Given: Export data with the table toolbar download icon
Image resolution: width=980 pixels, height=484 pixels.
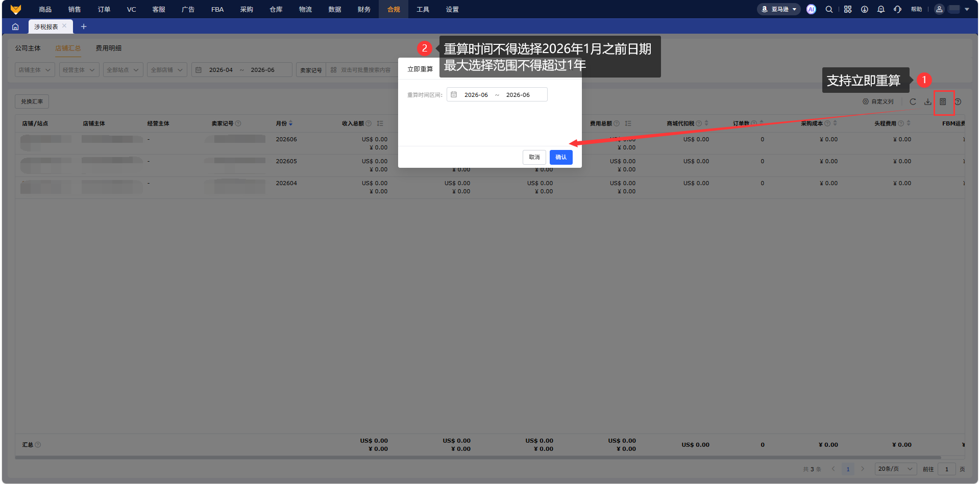Looking at the screenshot, I should tap(928, 101).
